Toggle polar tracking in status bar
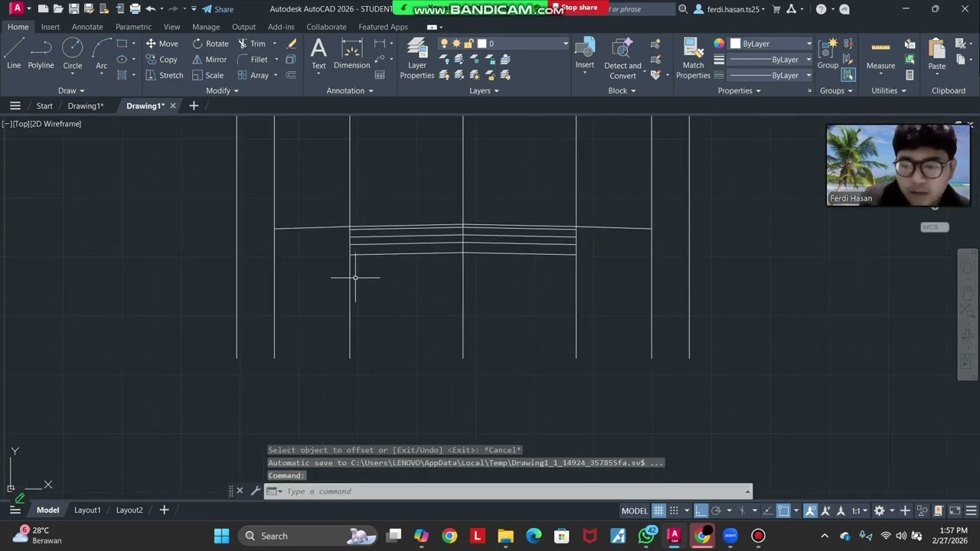Viewport: 980px width, 551px height. [x=717, y=510]
